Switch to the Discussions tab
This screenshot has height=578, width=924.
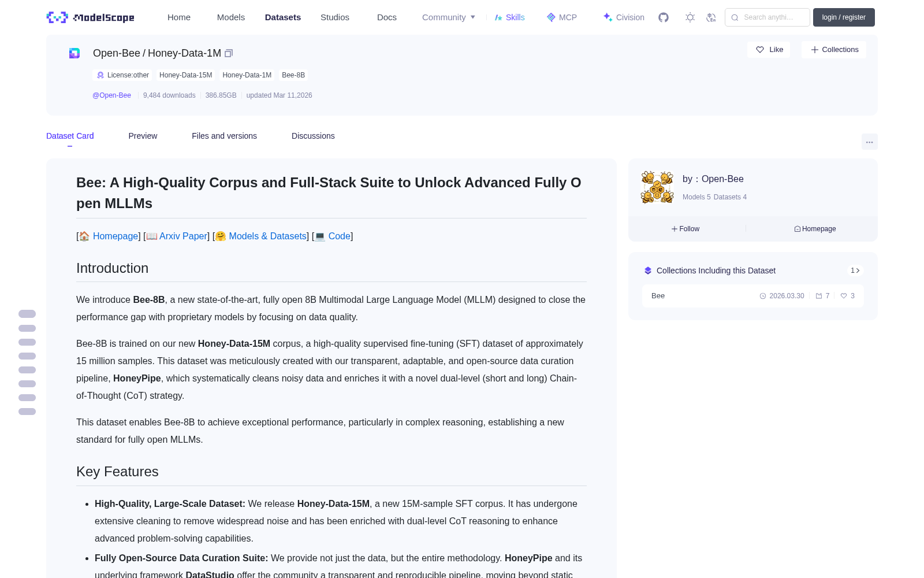tap(313, 136)
